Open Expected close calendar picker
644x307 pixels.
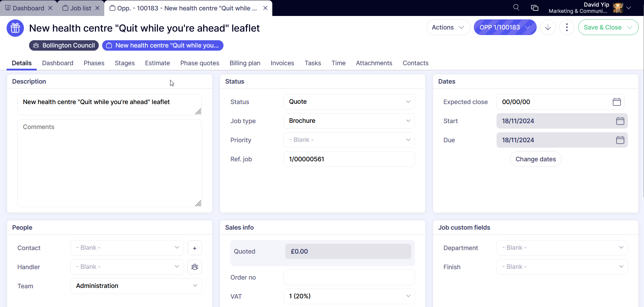pyautogui.click(x=616, y=102)
